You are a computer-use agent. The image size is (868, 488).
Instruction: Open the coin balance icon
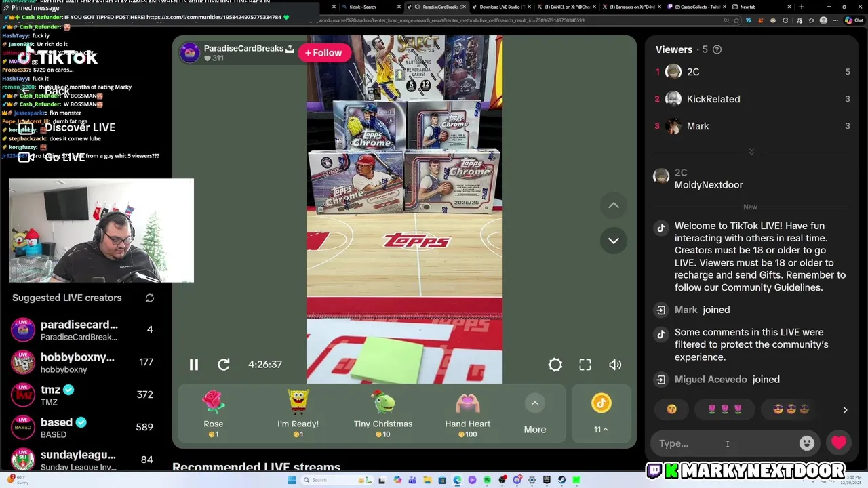[x=601, y=403]
